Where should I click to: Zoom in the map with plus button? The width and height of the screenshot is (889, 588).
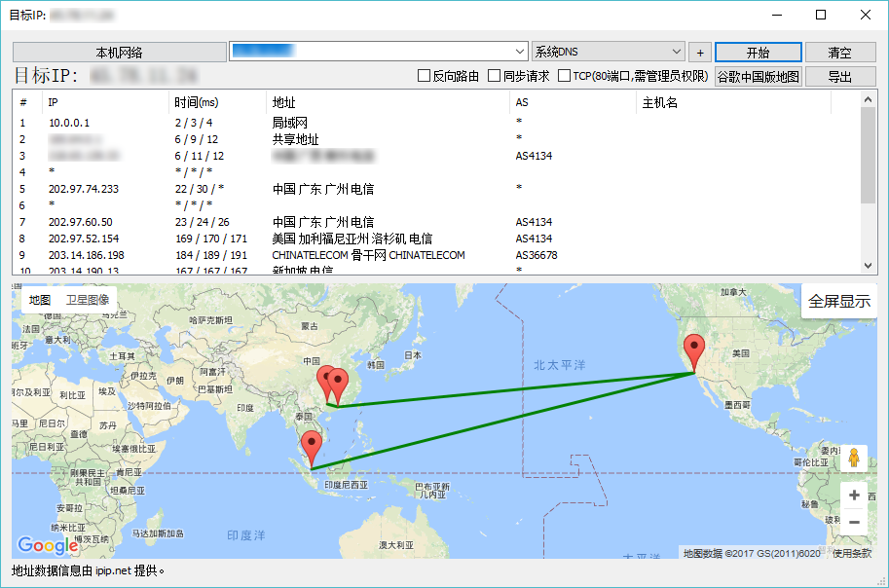pos(854,495)
